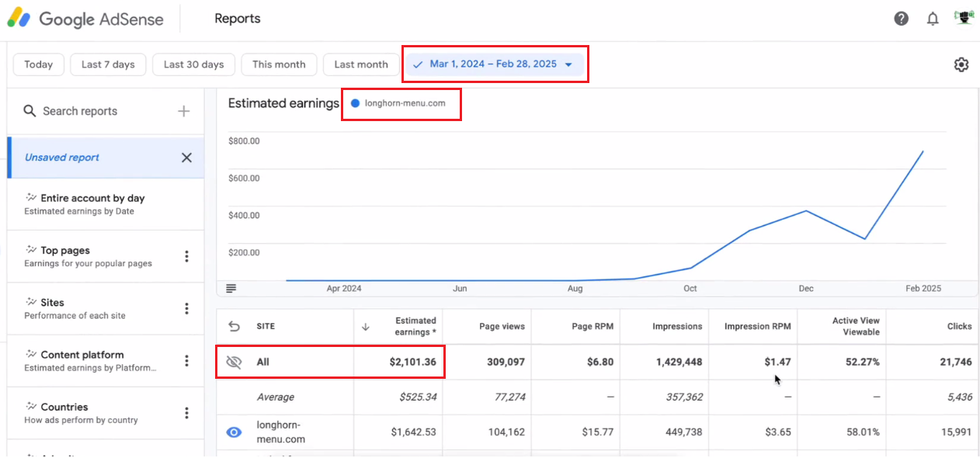Click the SITE column header

(266, 327)
